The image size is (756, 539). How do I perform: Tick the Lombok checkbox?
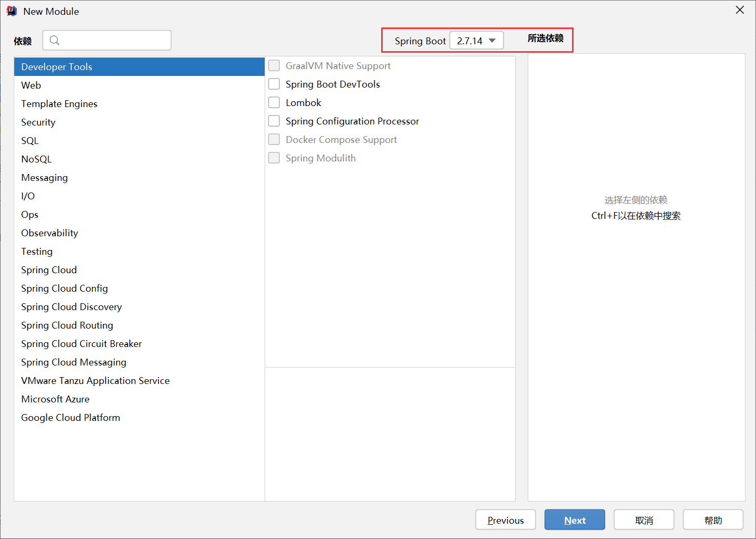[274, 102]
